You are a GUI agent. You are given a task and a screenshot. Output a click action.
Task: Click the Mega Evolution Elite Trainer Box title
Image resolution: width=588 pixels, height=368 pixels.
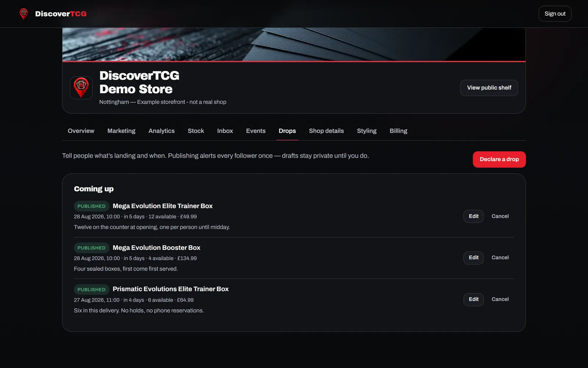[163, 206]
